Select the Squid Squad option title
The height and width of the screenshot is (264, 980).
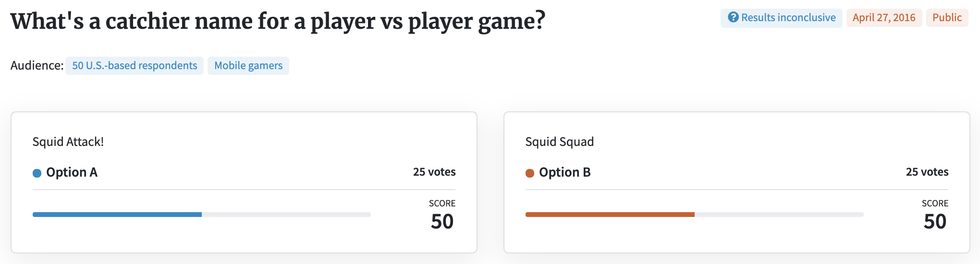560,142
